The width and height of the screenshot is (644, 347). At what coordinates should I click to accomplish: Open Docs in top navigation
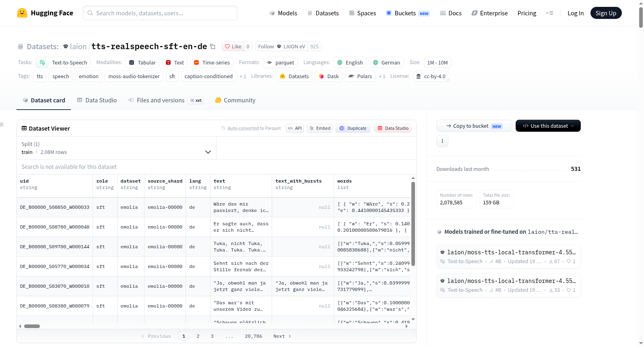(x=451, y=13)
